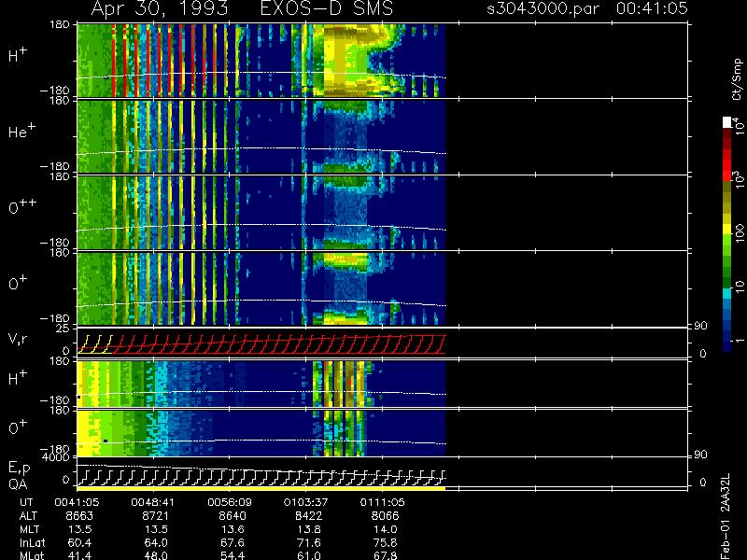Click the UT value "0103:37"
Viewport: 747px width, 560px height.
[x=305, y=502]
